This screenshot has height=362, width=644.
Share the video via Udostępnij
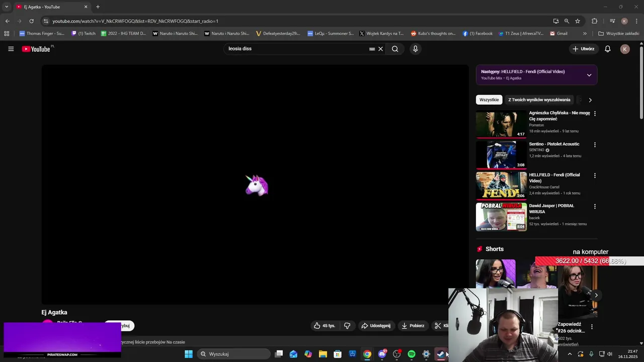[376, 326]
